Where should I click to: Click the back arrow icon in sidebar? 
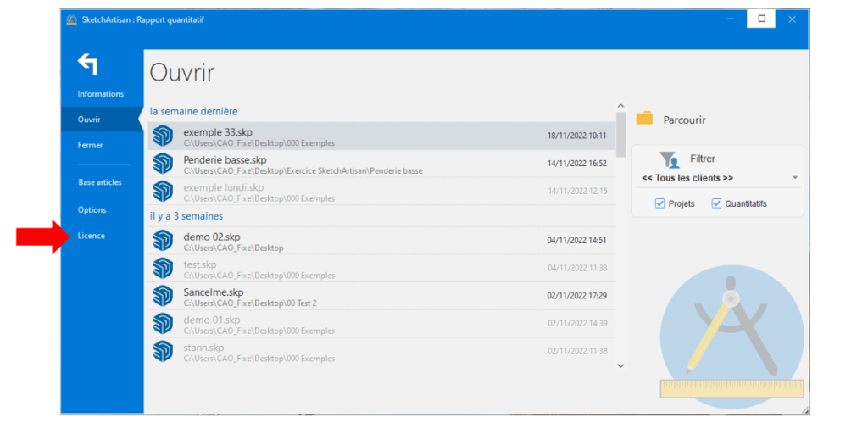pos(87,64)
